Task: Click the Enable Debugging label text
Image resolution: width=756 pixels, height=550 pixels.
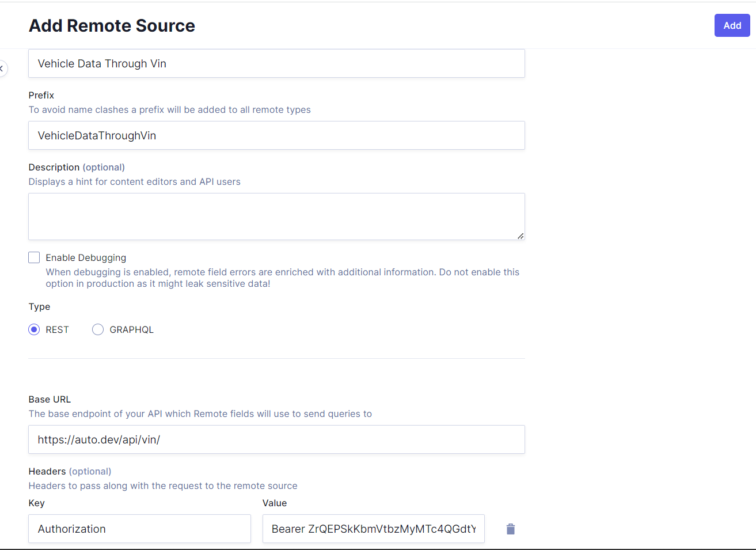Action: click(x=85, y=257)
